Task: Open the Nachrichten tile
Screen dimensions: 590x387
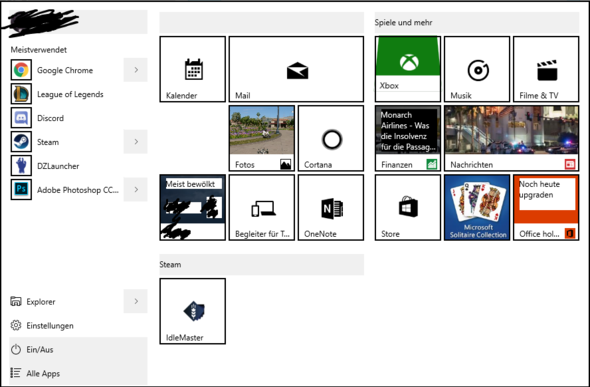Action: coord(512,138)
